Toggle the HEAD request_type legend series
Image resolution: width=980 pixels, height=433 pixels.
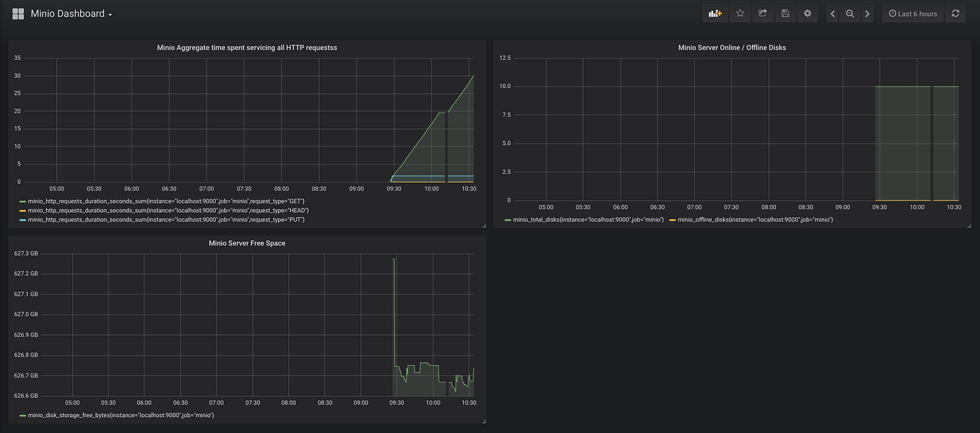164,210
